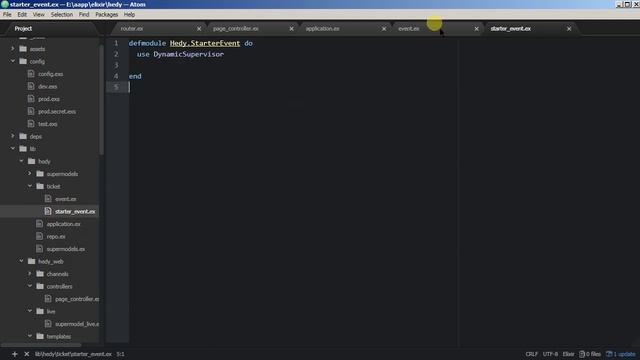This screenshot has height=360, width=640.
Task: Open the File menu
Action: click(7, 14)
